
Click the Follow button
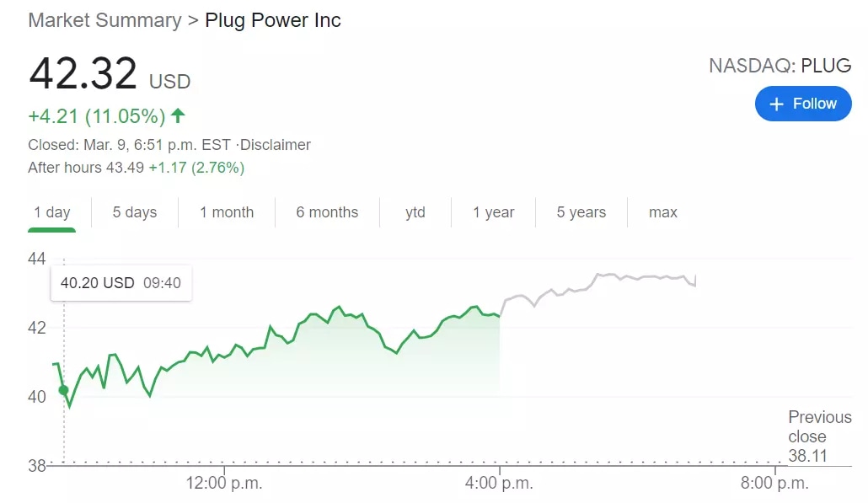(802, 104)
